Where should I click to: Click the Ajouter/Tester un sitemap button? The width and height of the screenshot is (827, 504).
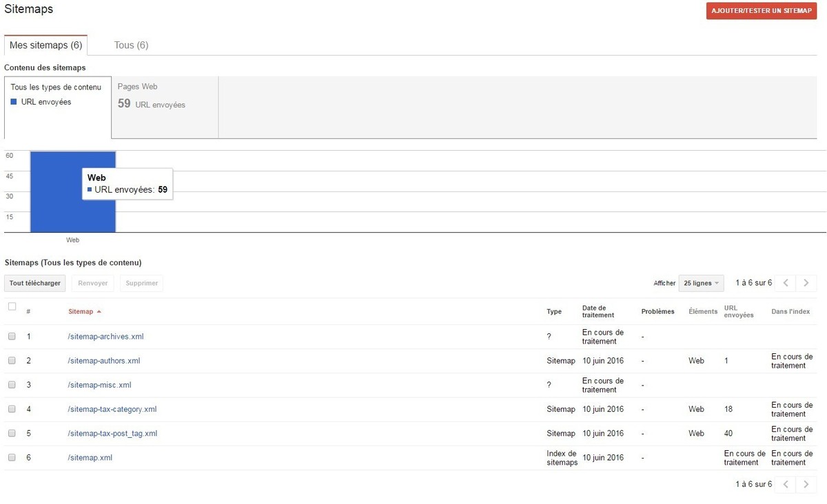coord(761,11)
